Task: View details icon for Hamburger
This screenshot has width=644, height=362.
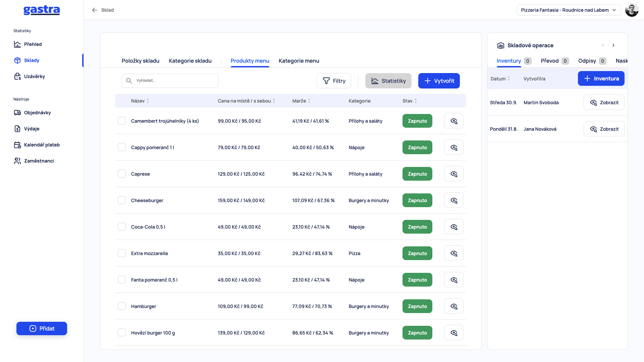Action: point(453,306)
